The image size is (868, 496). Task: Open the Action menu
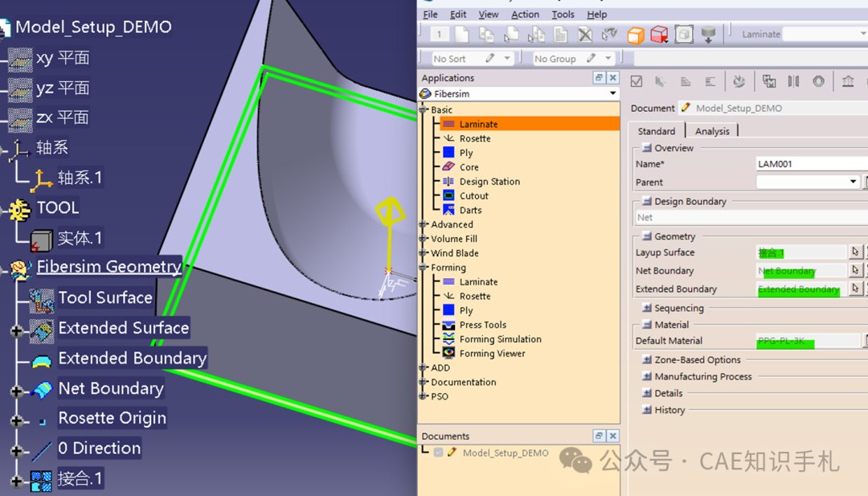click(525, 14)
